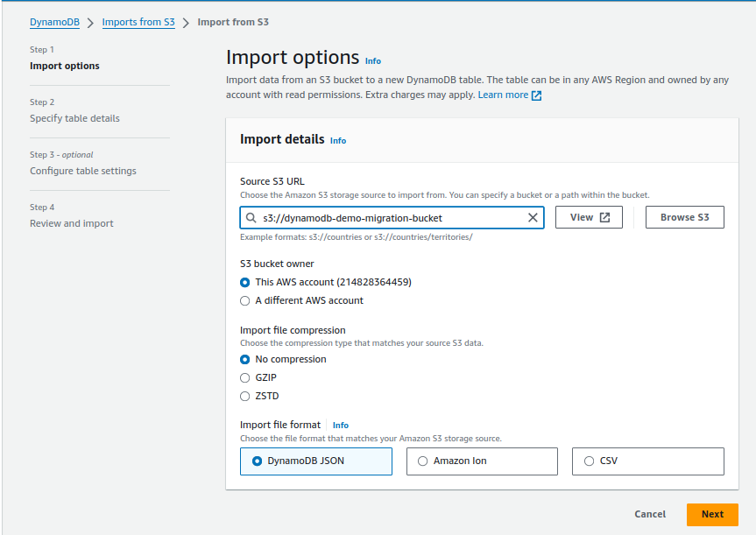Select No compression radio button

pyautogui.click(x=245, y=360)
